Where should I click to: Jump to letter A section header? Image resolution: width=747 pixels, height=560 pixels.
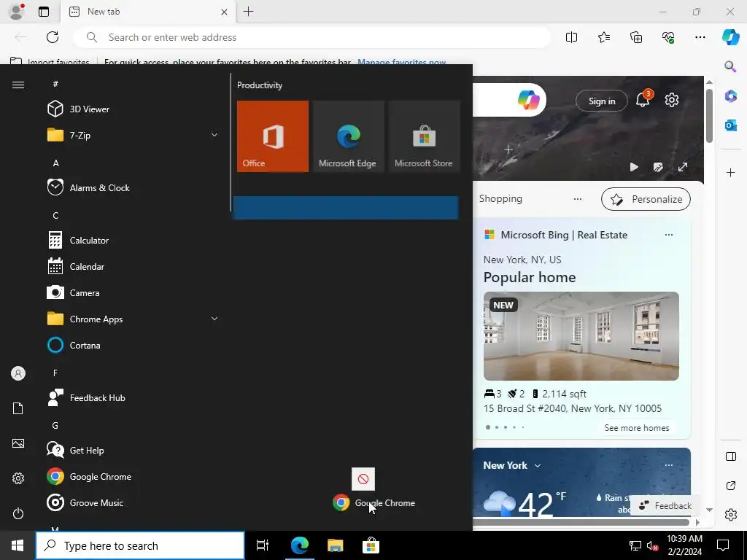click(x=55, y=163)
